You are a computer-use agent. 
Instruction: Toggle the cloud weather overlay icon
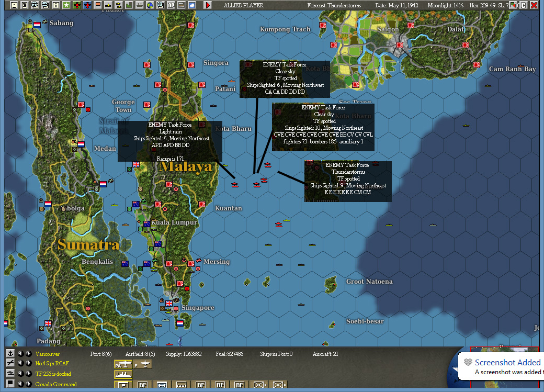(x=191, y=5)
